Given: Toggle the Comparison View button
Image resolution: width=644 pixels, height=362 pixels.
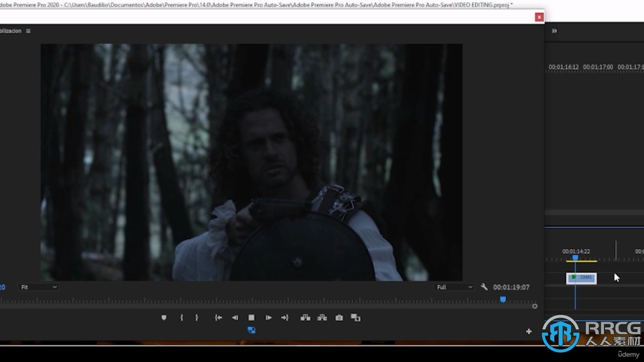Looking at the screenshot, I should click(x=356, y=318).
